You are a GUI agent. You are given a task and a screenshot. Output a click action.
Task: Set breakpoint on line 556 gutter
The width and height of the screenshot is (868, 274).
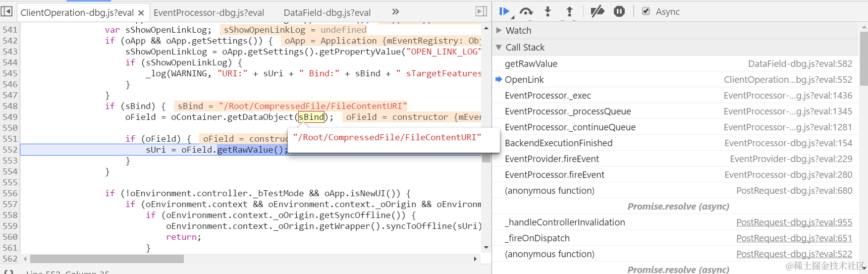coord(10,193)
